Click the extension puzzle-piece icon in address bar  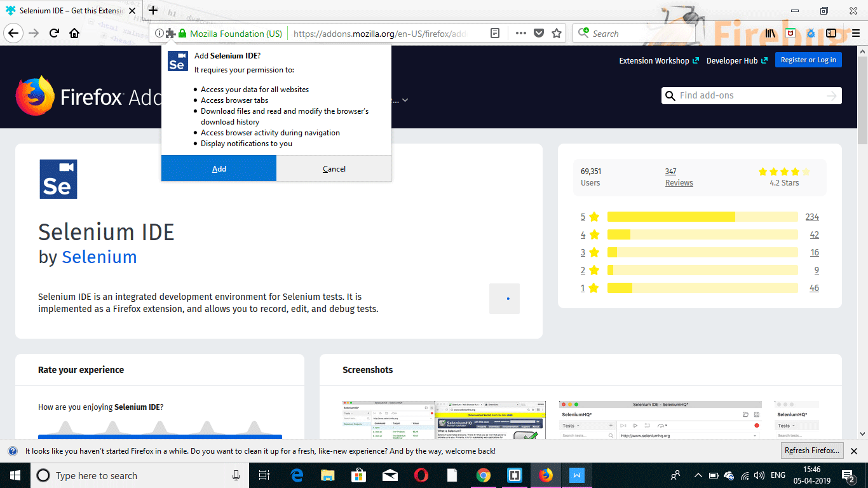(170, 34)
